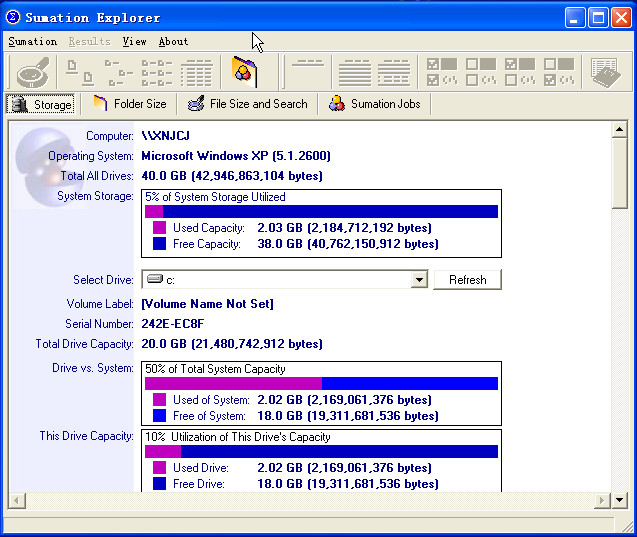This screenshot has height=537, width=637.
Task: Maximize the Sumation Explorer window
Action: [598, 17]
